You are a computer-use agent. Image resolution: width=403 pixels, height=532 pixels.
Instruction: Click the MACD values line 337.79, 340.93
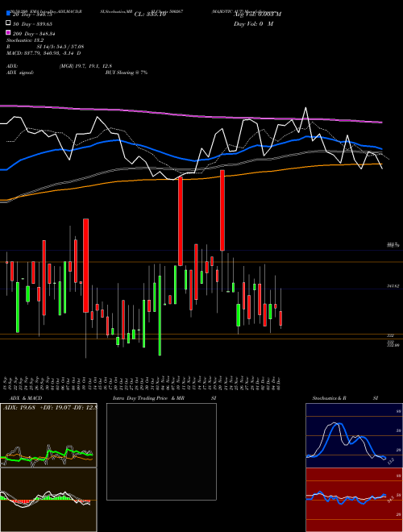coord(44,53)
